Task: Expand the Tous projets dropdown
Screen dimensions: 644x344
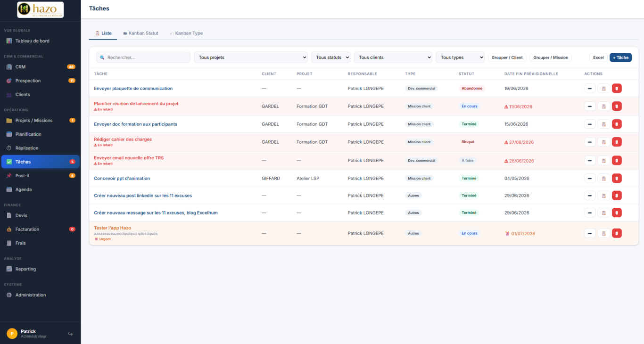Action: 251,57
